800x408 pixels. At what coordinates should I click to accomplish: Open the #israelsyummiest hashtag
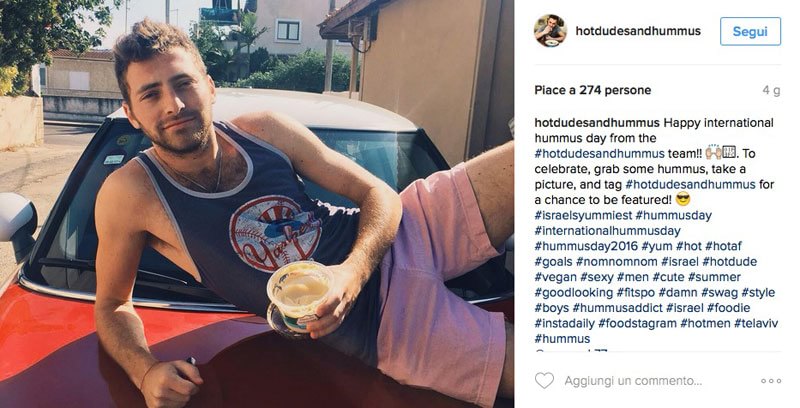(583, 215)
